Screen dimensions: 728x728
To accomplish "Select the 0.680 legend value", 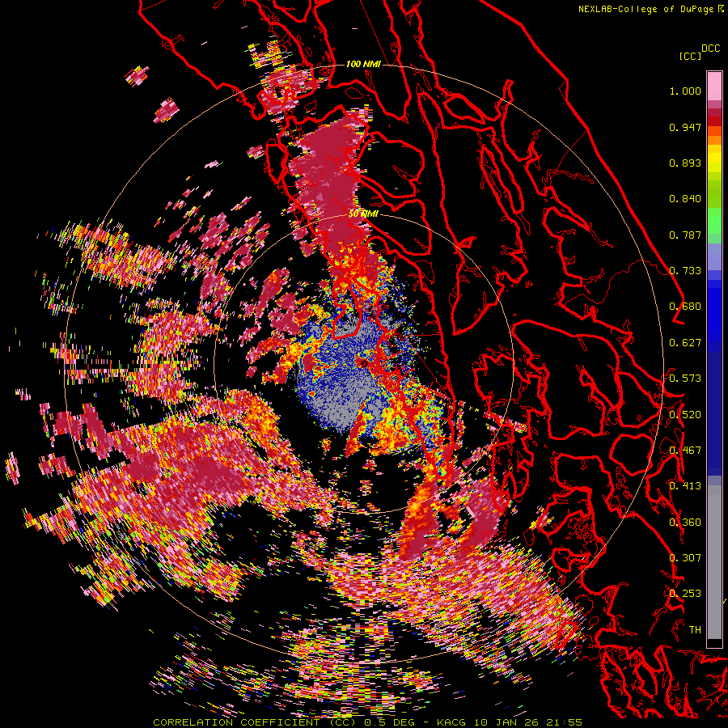I will pos(685,307).
